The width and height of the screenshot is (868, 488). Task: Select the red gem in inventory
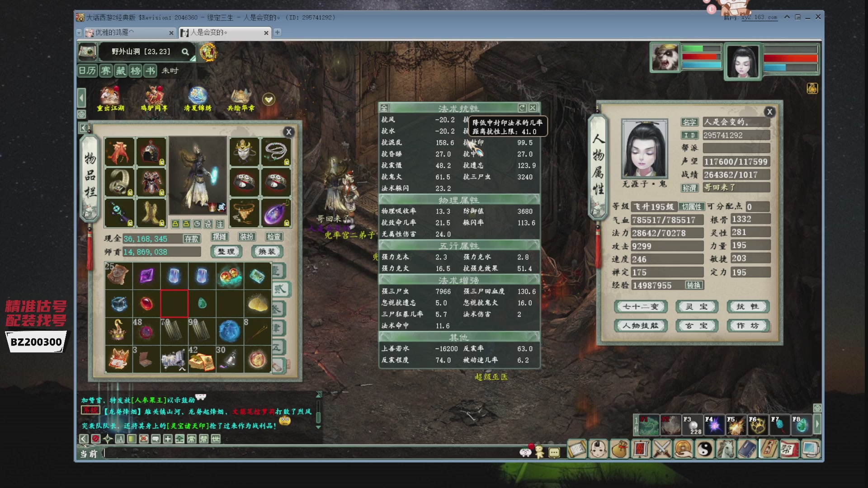pyautogui.click(x=146, y=303)
